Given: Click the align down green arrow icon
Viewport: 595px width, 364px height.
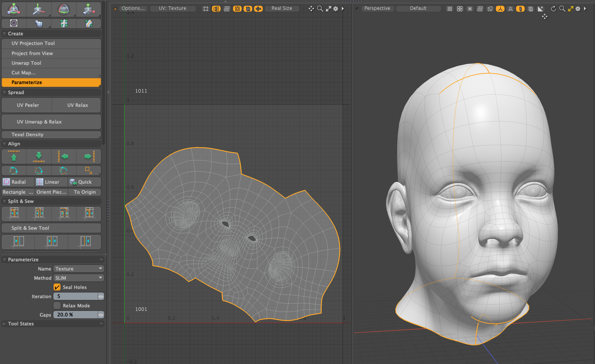Looking at the screenshot, I should [x=39, y=156].
